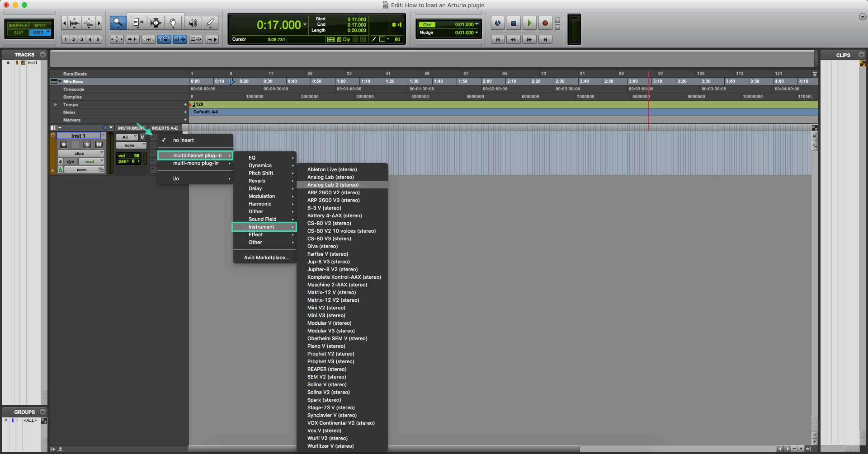Viewport: 868px width, 454px height.
Task: Click the horizontal zoom out arrow
Action: 64,23
